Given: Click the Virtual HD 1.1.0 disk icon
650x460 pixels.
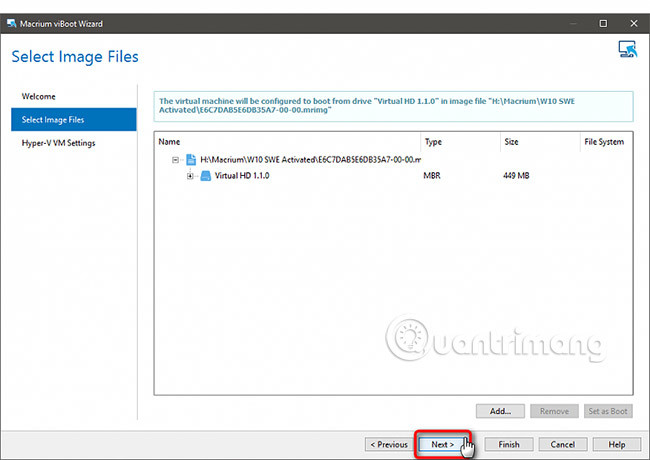Looking at the screenshot, I should click(x=206, y=176).
